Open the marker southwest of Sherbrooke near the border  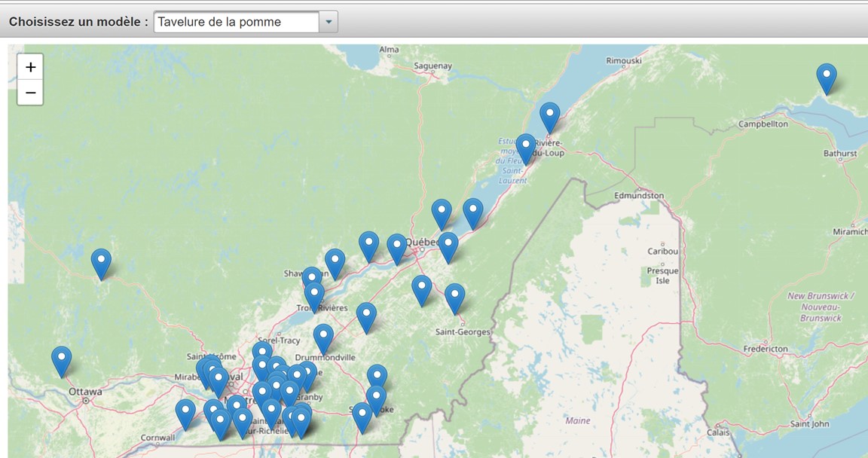[x=362, y=416]
